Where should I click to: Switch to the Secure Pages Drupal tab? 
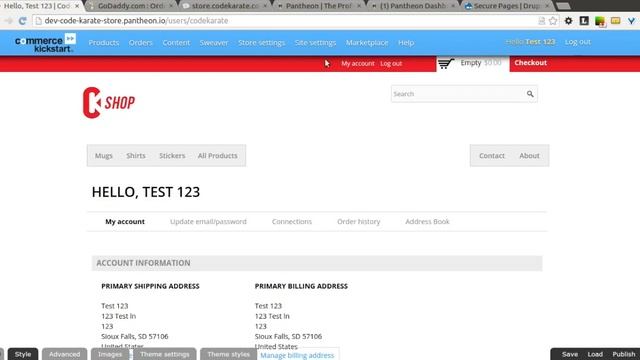506,6
